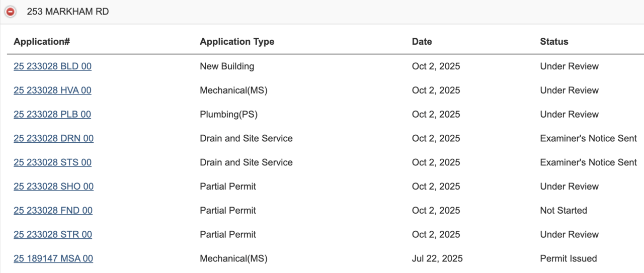The height and width of the screenshot is (273, 644).
Task: Open application 25 233028 STS 00
Action: (52, 162)
